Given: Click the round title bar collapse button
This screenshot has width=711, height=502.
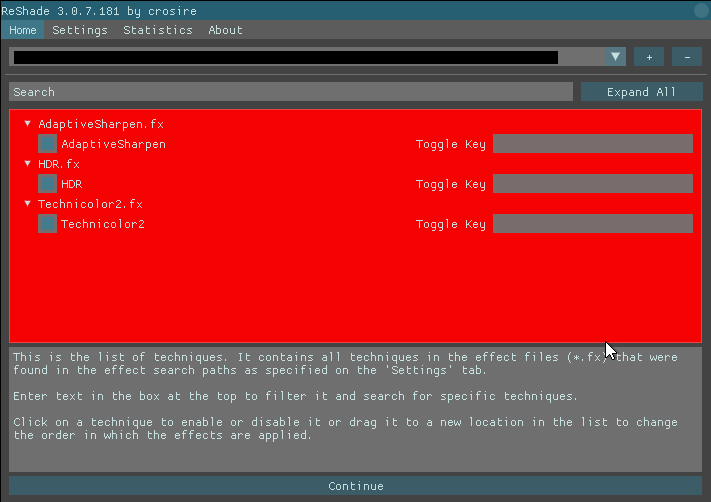Looking at the screenshot, I should tap(701, 10).
